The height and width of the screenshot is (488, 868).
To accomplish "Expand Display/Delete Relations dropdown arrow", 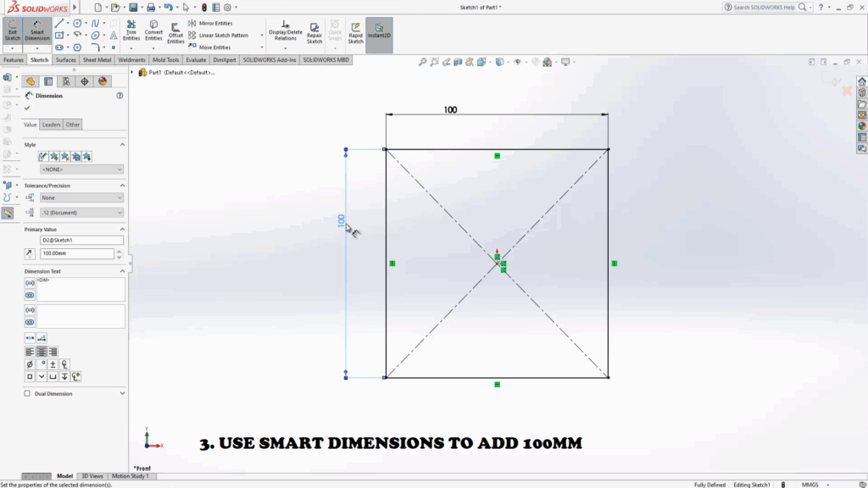I will click(285, 48).
